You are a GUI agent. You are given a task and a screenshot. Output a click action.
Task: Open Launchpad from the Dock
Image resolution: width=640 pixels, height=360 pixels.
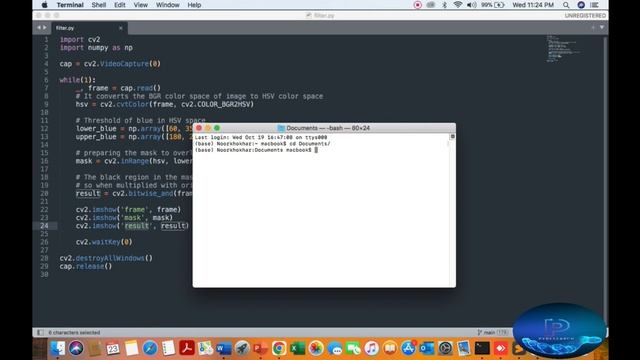click(x=242, y=348)
